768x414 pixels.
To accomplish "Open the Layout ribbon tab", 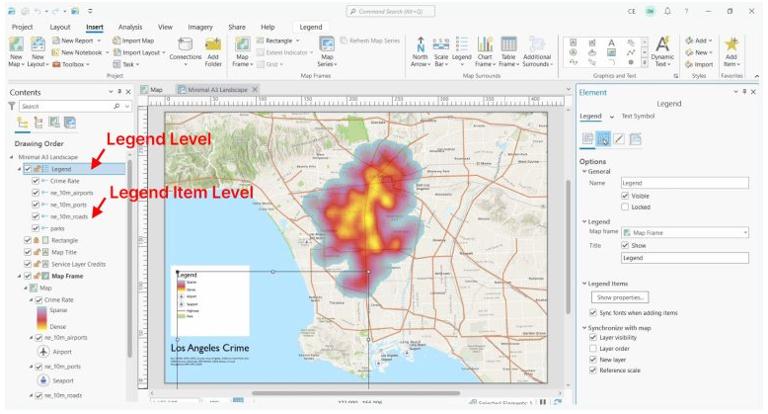I will (60, 27).
